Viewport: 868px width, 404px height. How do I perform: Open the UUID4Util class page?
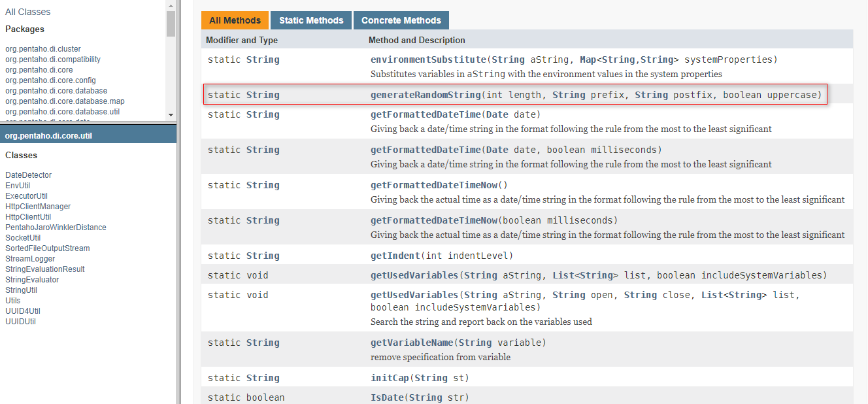(22, 311)
